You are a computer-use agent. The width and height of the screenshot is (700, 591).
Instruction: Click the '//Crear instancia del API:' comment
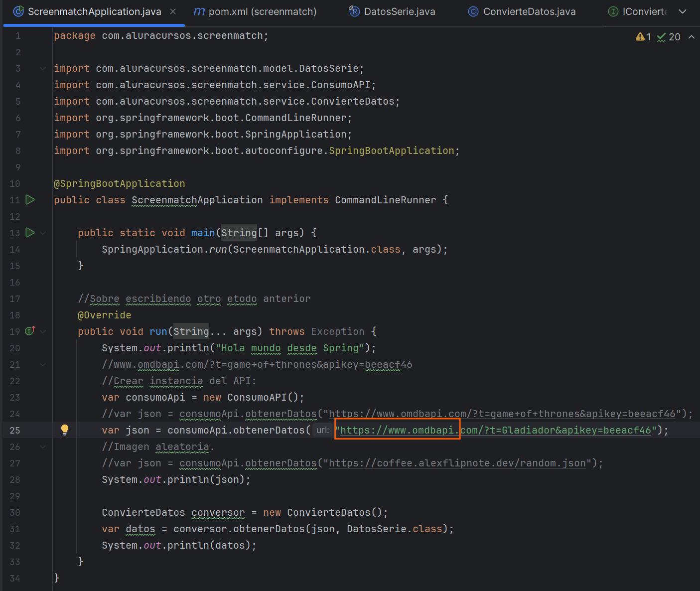point(179,381)
